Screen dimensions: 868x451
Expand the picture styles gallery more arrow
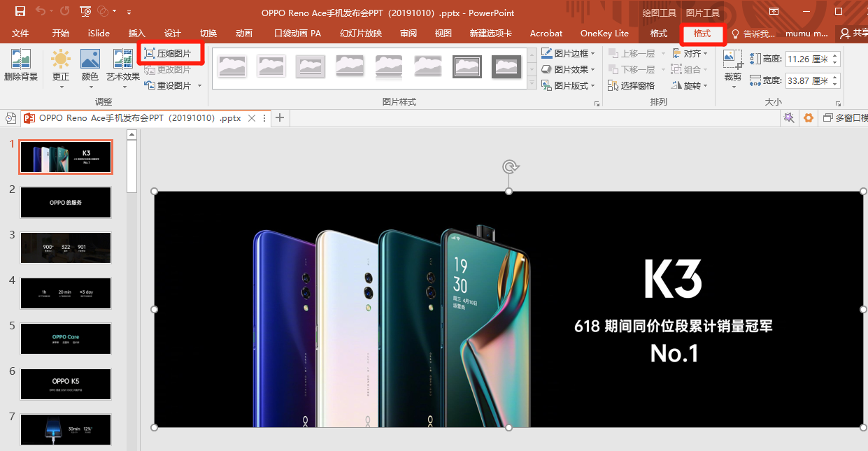(531, 84)
